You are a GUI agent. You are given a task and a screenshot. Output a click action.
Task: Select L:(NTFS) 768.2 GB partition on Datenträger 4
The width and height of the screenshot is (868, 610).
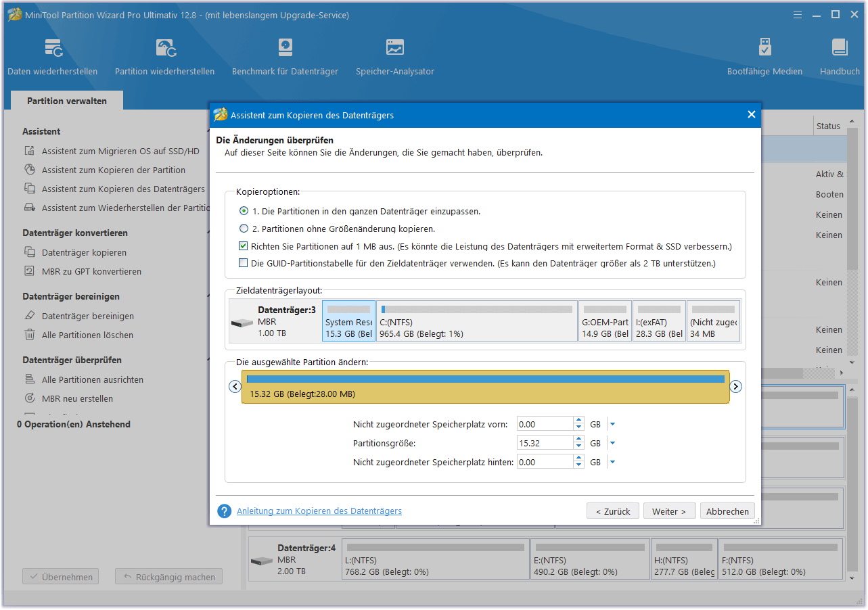436,559
